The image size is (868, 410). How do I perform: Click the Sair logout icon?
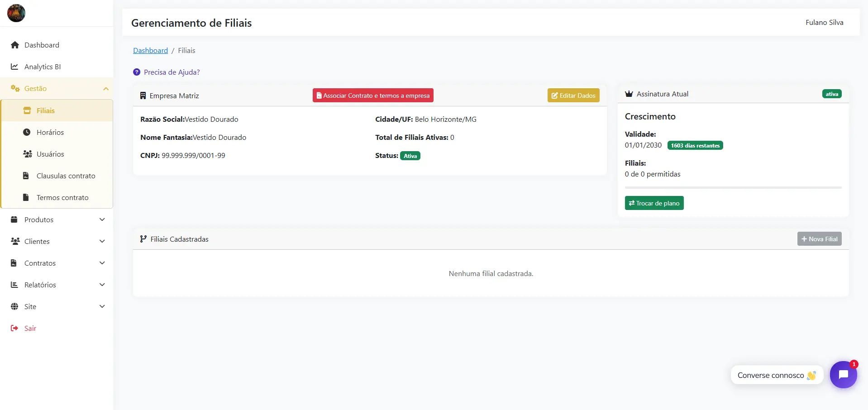[x=14, y=328]
